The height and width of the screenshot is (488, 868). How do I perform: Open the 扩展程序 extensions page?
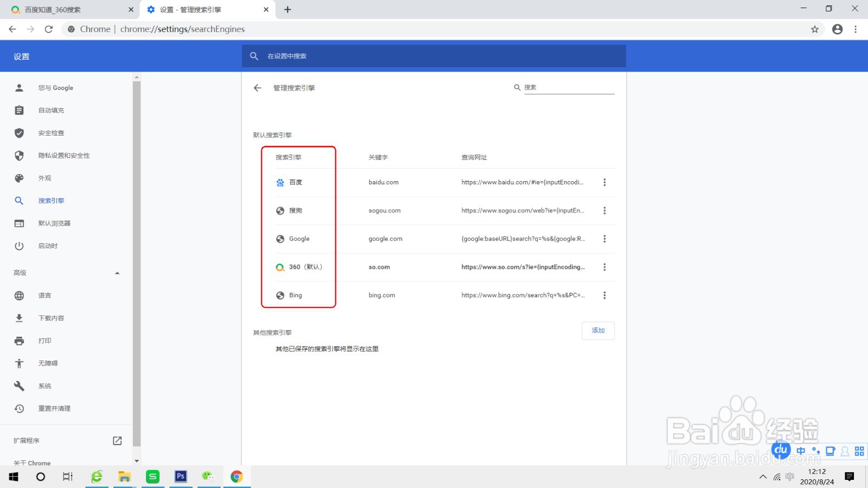point(26,440)
